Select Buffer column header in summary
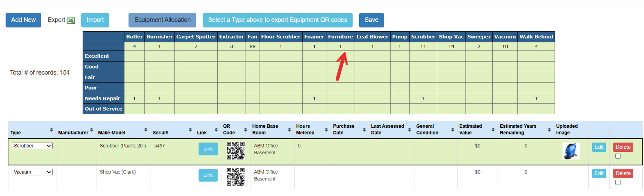The width and height of the screenshot is (644, 196). click(x=134, y=37)
